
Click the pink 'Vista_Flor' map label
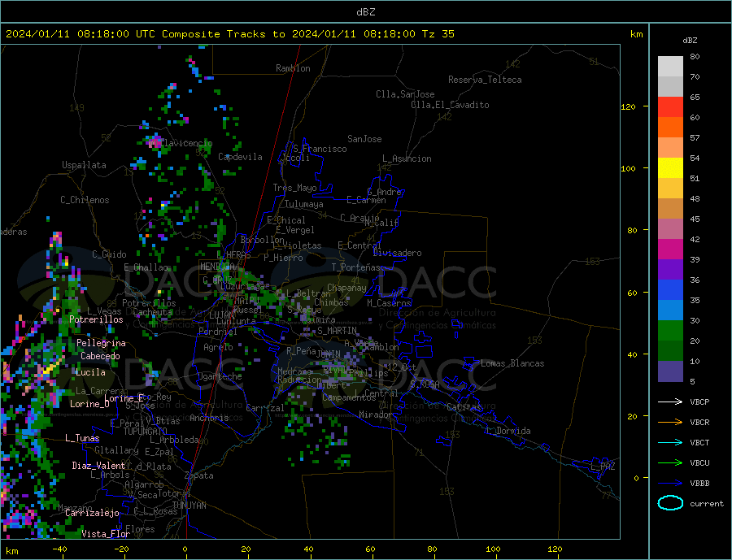pyautogui.click(x=106, y=533)
